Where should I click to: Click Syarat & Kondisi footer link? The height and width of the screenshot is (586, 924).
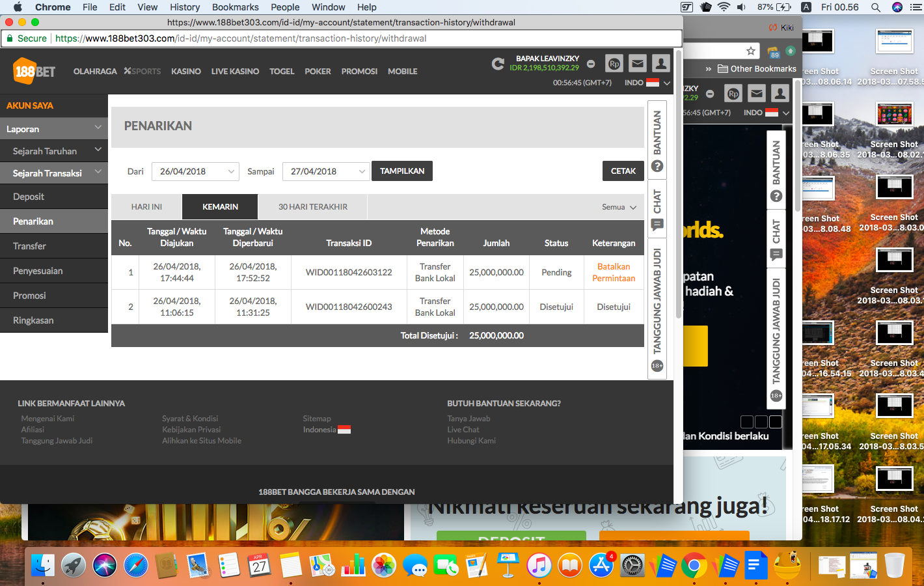coord(190,419)
